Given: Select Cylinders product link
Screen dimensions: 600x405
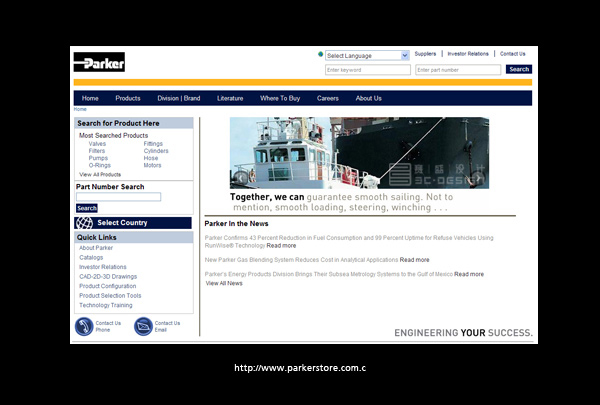Looking at the screenshot, I should click(x=156, y=151).
